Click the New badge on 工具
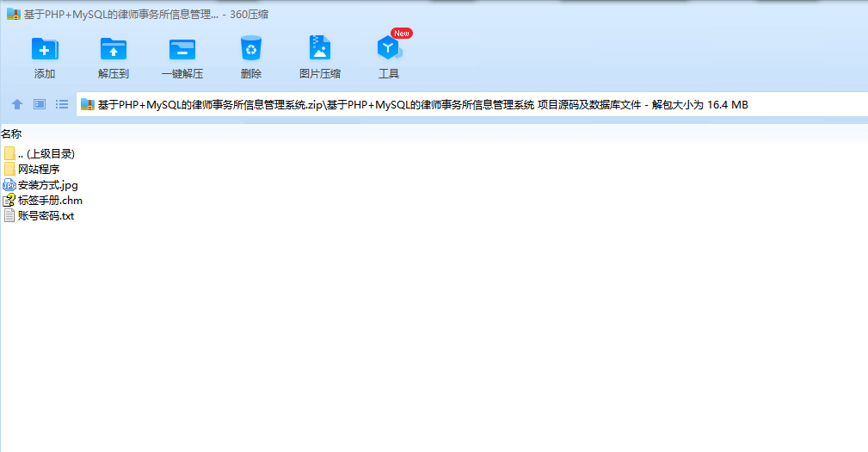 pyautogui.click(x=402, y=34)
